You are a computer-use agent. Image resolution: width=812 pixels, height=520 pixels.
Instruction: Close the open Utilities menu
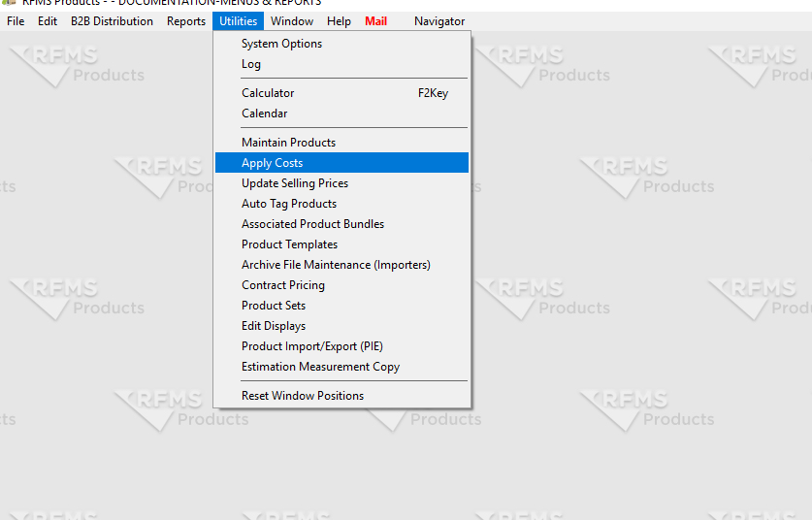(x=239, y=21)
